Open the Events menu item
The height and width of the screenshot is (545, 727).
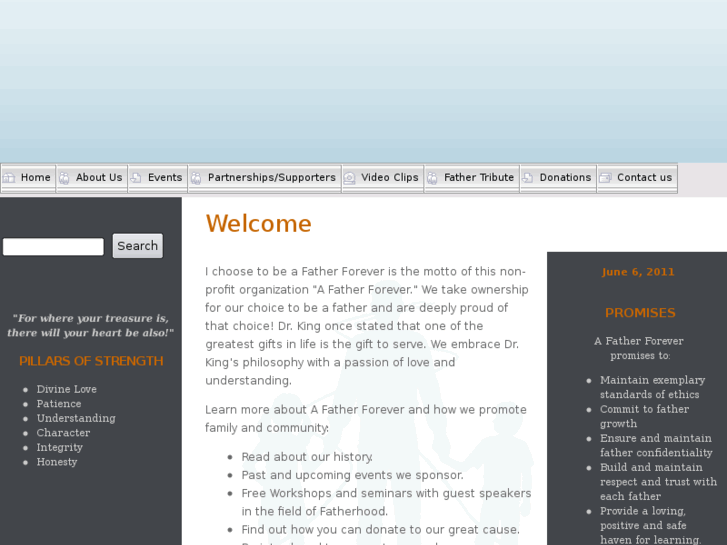pos(158,178)
